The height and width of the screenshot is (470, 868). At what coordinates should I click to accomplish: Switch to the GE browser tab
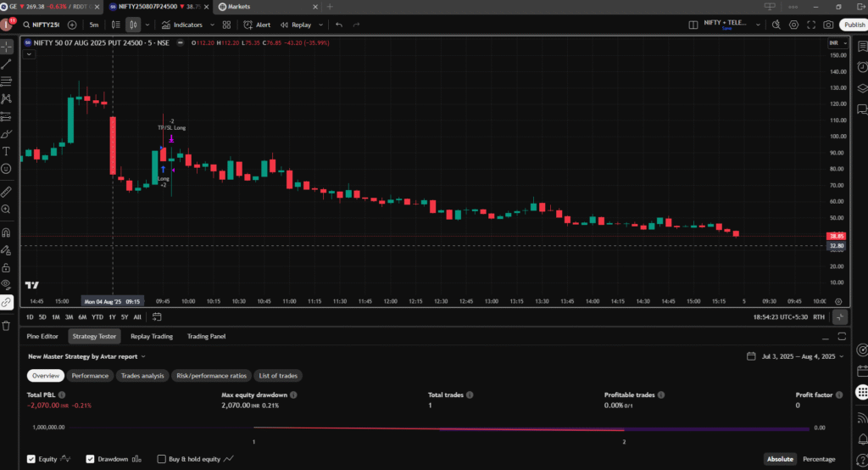pos(51,7)
